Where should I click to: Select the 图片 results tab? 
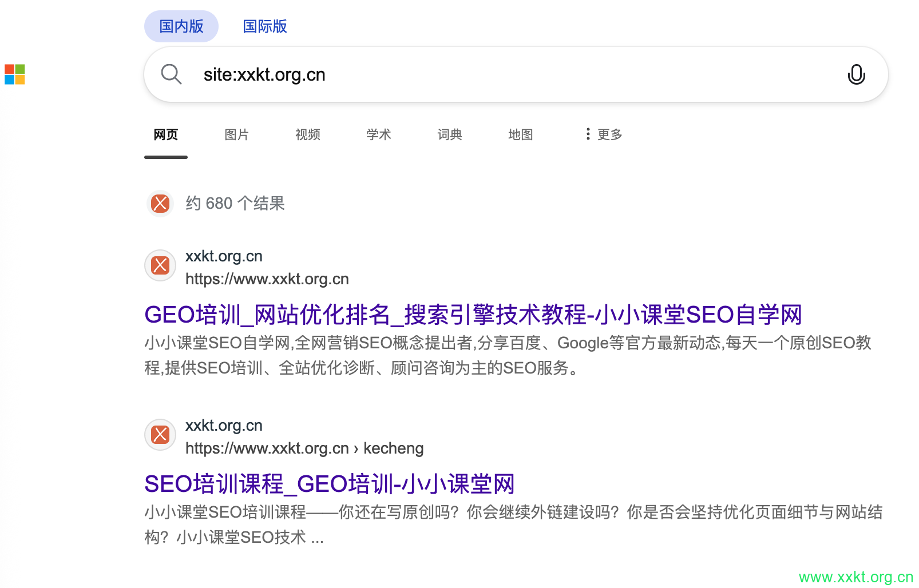pyautogui.click(x=237, y=134)
